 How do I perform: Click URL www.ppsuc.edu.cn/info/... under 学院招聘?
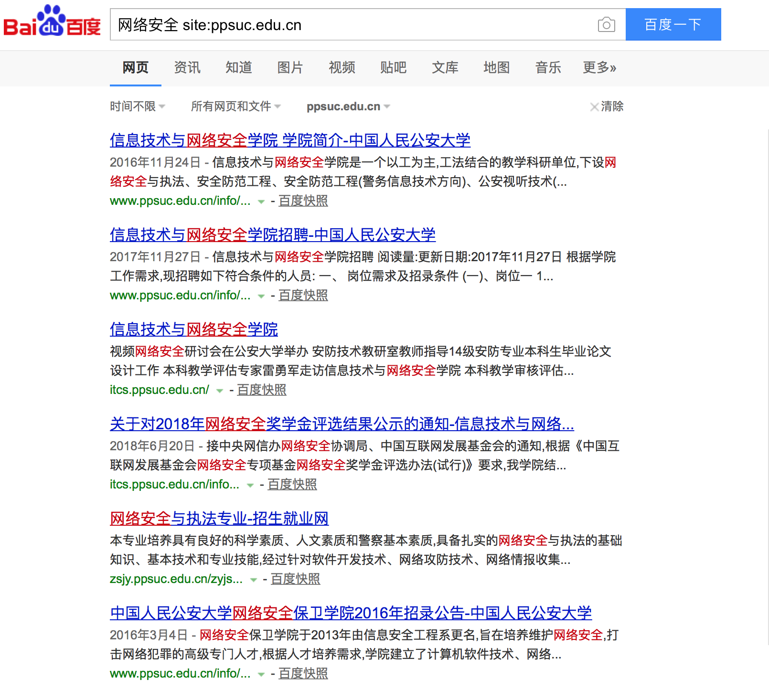pos(180,296)
